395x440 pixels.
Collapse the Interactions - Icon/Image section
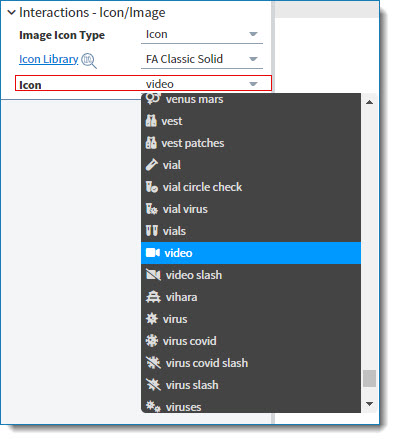click(x=11, y=13)
